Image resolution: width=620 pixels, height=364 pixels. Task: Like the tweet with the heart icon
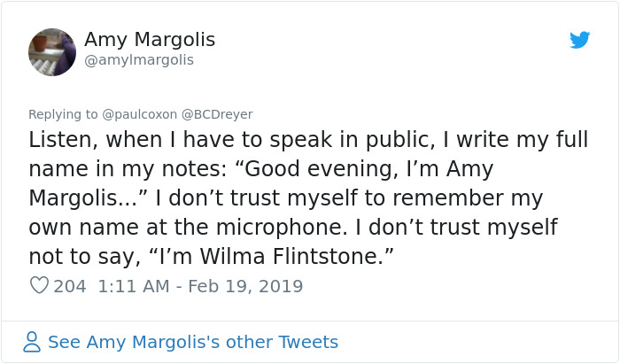point(39,286)
